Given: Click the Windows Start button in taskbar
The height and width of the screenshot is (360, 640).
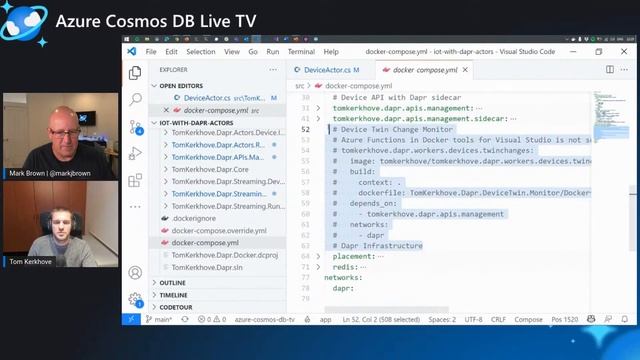Looking at the screenshot, I should click(x=127, y=39).
